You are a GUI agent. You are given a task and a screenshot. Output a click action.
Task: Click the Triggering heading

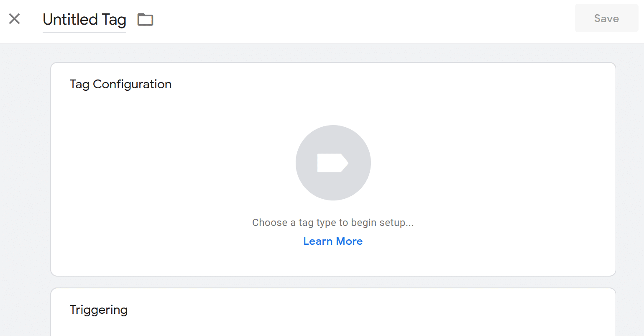(x=99, y=310)
